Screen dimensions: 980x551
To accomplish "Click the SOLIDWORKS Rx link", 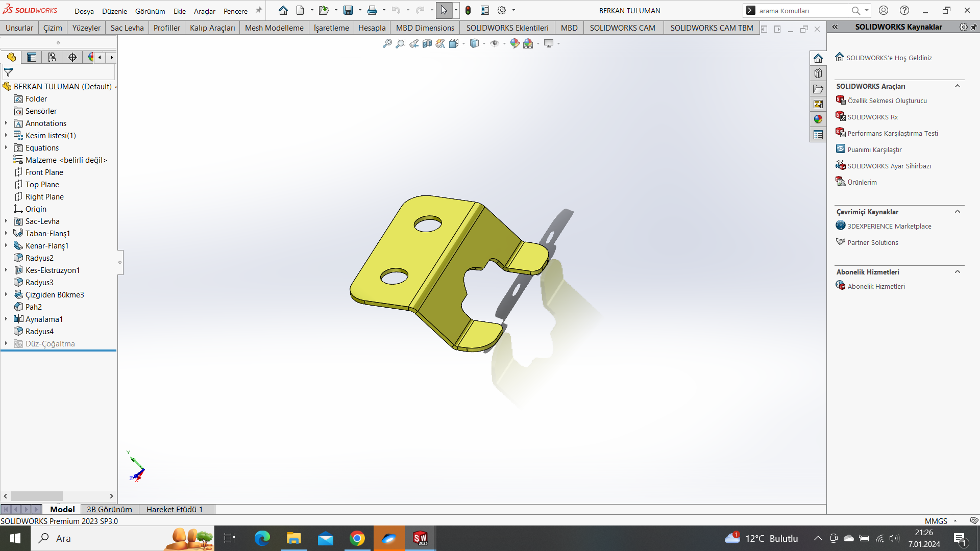I will click(872, 117).
